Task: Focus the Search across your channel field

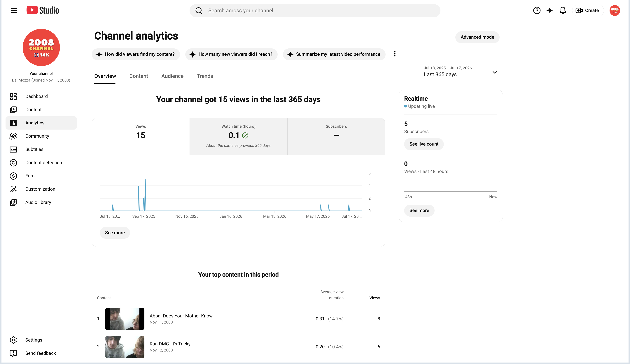Action: click(x=315, y=10)
